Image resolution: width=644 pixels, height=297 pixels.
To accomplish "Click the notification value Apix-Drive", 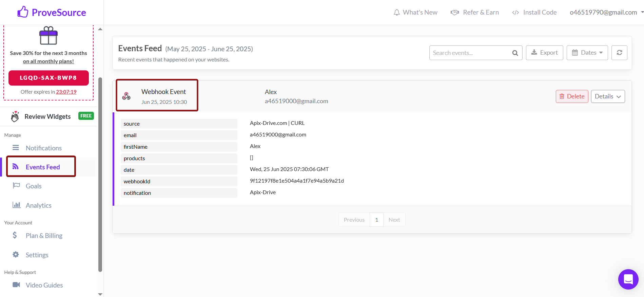I will [262, 192].
